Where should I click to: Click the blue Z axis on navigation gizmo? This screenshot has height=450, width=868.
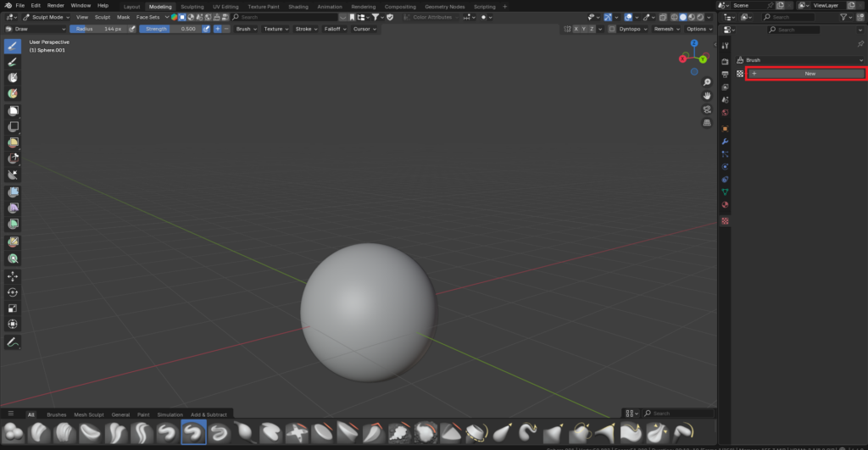tap(694, 43)
